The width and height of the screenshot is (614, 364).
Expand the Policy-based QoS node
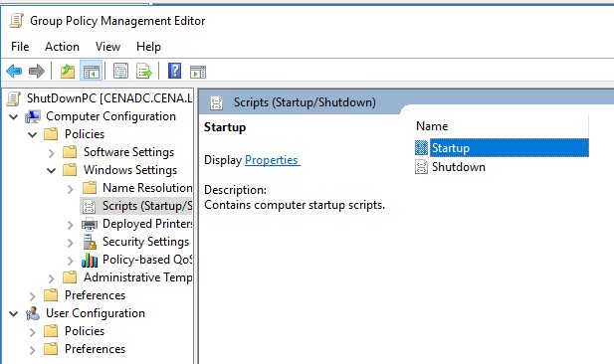[70, 261]
